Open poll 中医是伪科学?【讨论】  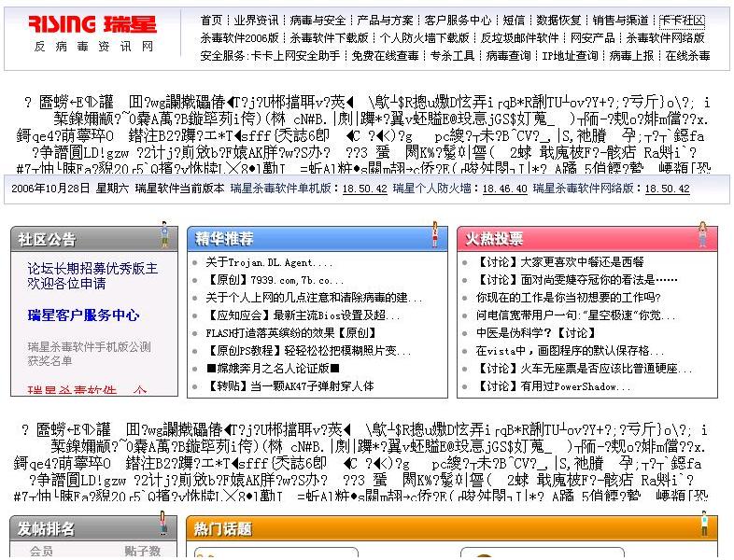[535, 333]
